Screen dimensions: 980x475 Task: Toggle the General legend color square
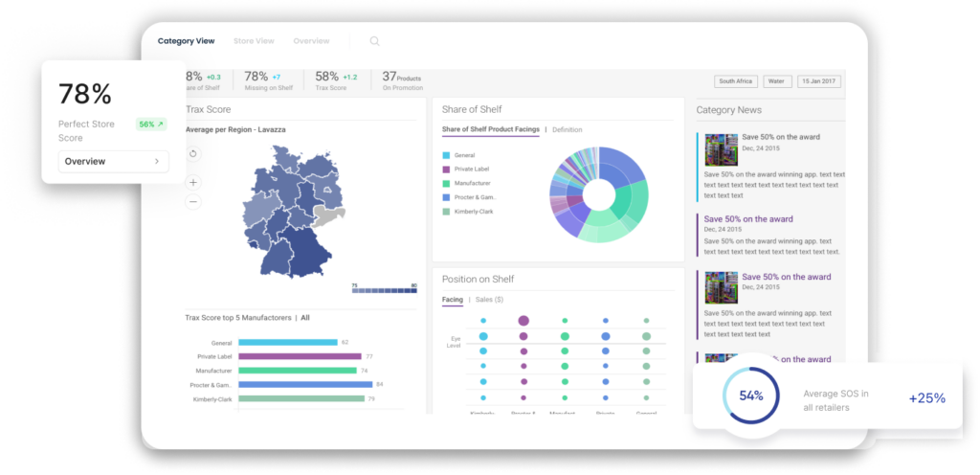click(446, 155)
